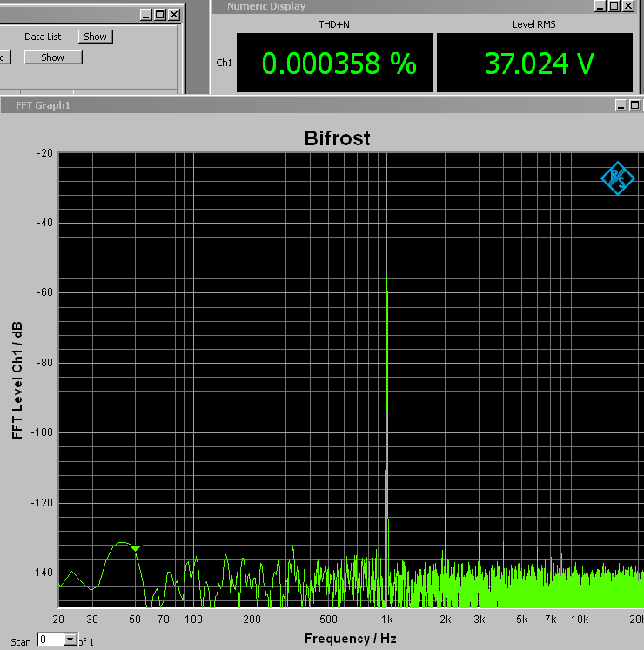Click the Bifrost graph title
The width and height of the screenshot is (644, 650).
tap(337, 138)
